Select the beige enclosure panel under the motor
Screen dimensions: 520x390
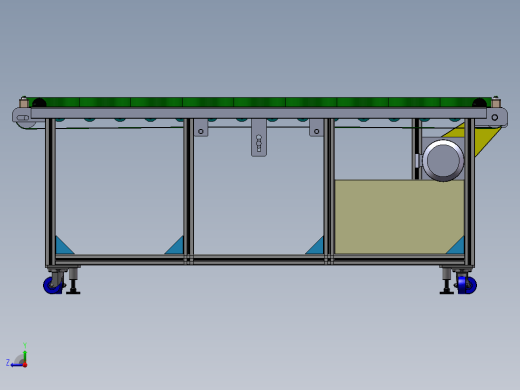[399, 217]
